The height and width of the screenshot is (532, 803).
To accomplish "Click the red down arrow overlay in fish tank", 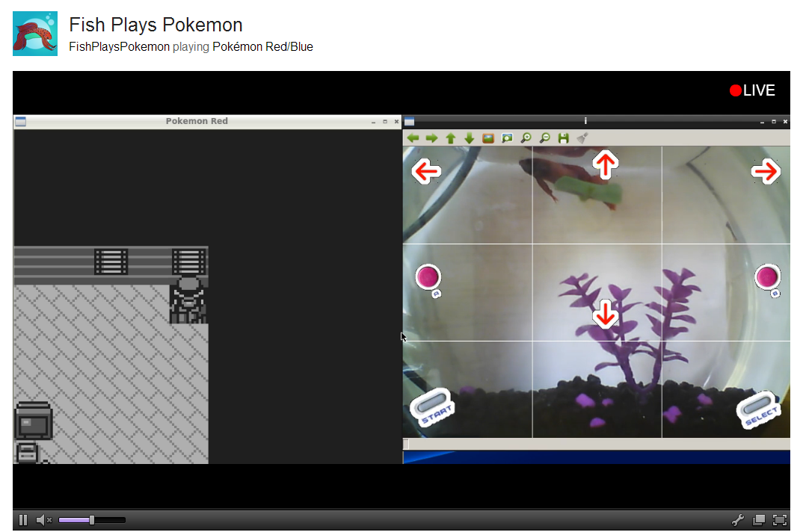I will tap(606, 314).
